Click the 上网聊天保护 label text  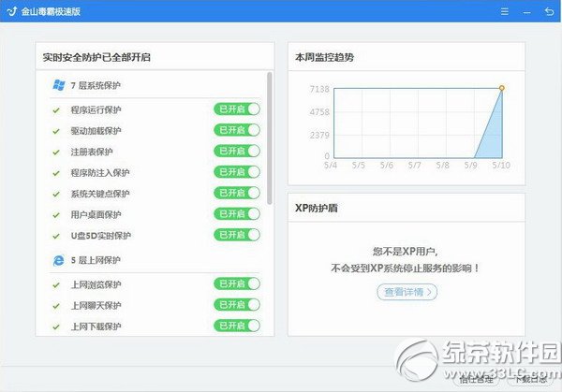pos(96,306)
